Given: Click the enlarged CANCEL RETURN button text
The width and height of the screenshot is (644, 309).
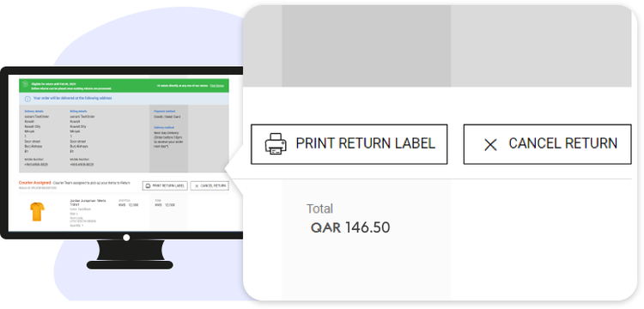Looking at the screenshot, I should tap(562, 143).
